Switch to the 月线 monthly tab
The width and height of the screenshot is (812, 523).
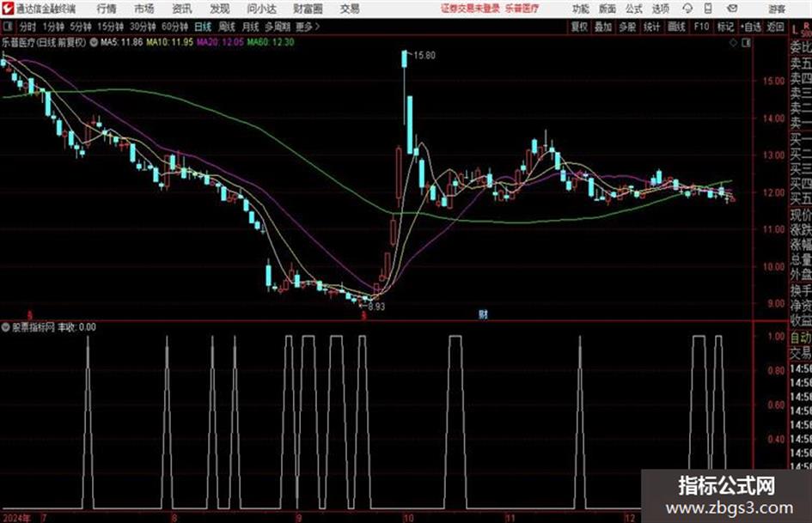click(251, 27)
